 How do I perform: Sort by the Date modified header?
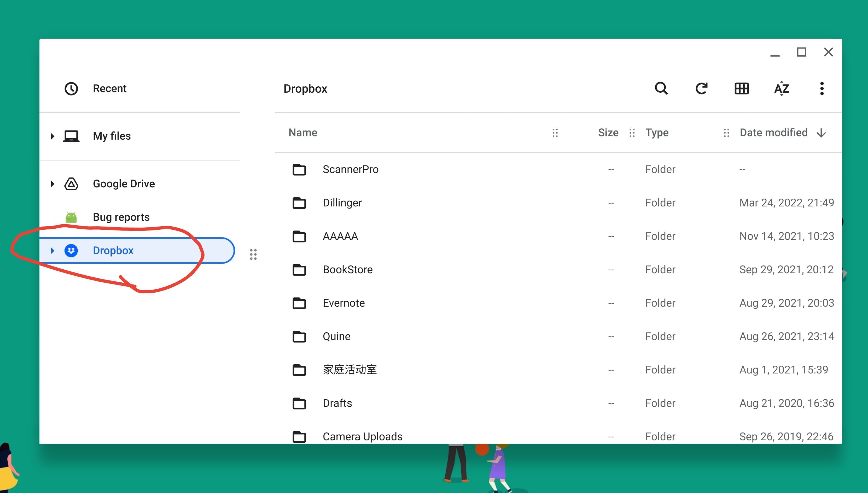(x=773, y=133)
